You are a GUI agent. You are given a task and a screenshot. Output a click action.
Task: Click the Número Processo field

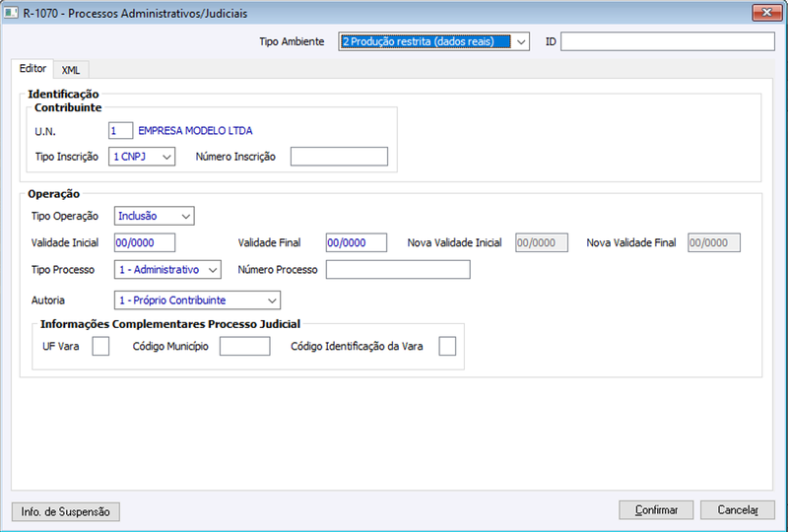398,270
